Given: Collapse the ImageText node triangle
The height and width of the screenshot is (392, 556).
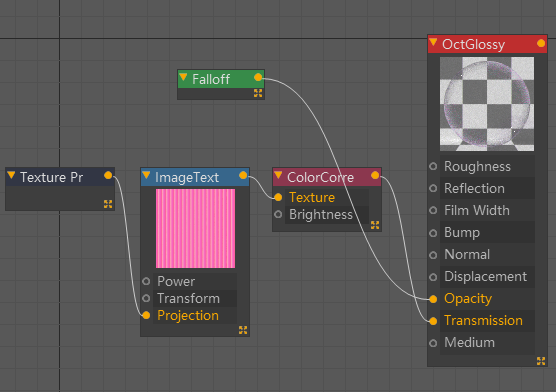Looking at the screenshot, I should coord(146,175).
